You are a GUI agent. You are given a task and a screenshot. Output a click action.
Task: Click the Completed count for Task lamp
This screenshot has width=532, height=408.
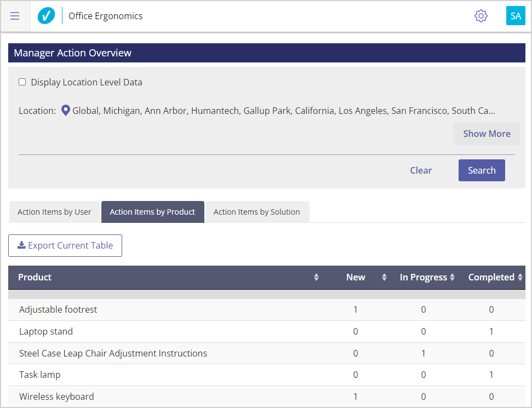[491, 375]
